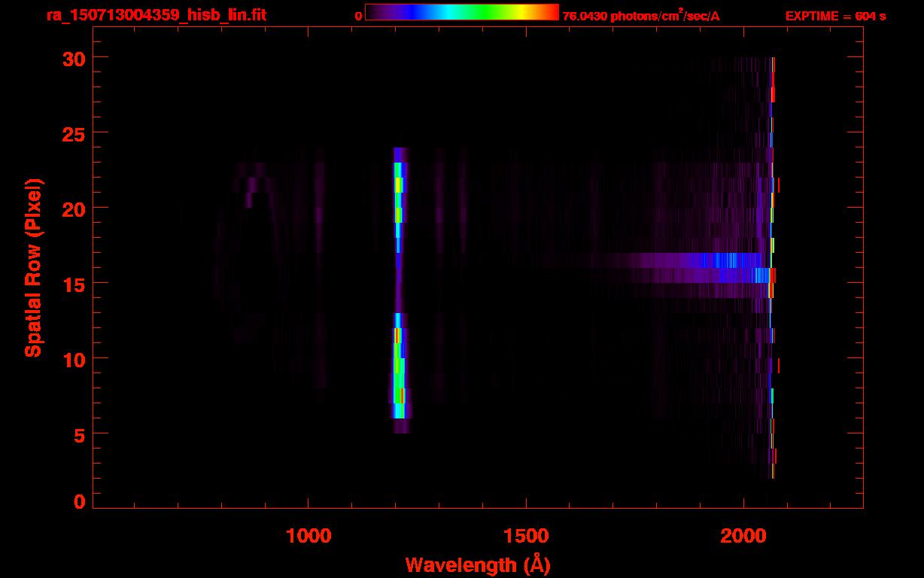Screen dimensions: 924x578
Task: Click the EXPTIME = 604 s text
Action: pyautogui.click(x=835, y=16)
